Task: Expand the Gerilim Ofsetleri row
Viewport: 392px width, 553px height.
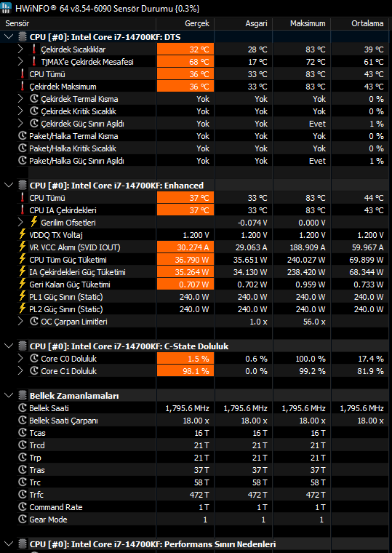Action: coord(21,223)
